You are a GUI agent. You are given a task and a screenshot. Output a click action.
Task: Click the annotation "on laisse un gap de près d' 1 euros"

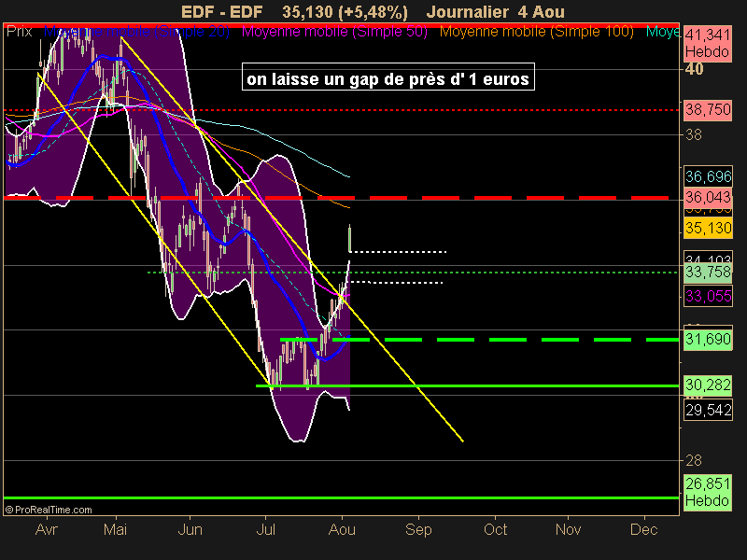(x=388, y=77)
